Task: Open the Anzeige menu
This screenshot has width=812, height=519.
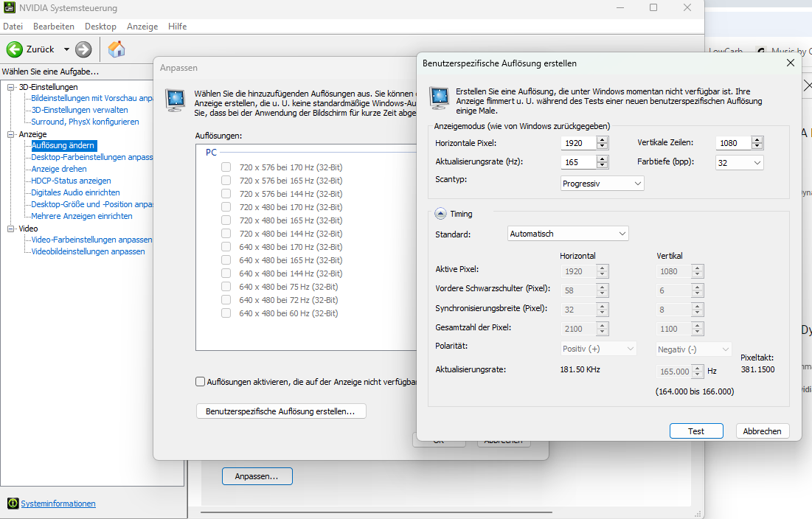Action: click(142, 26)
